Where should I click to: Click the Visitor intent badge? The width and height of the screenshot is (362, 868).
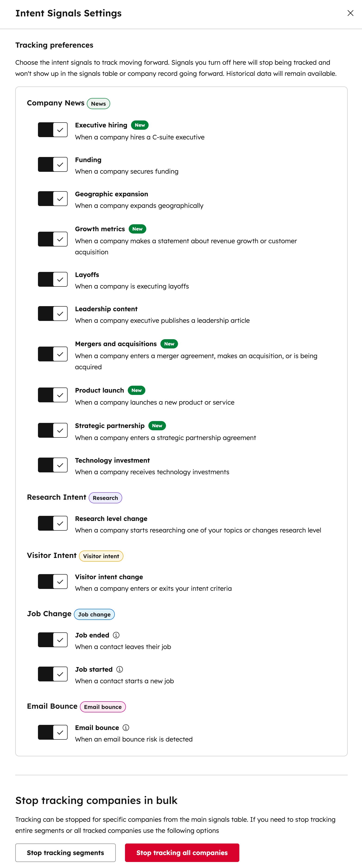tap(101, 556)
